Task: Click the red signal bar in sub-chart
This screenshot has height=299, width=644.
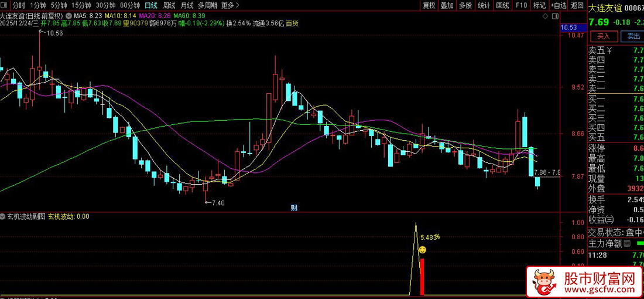Action: 422,277
